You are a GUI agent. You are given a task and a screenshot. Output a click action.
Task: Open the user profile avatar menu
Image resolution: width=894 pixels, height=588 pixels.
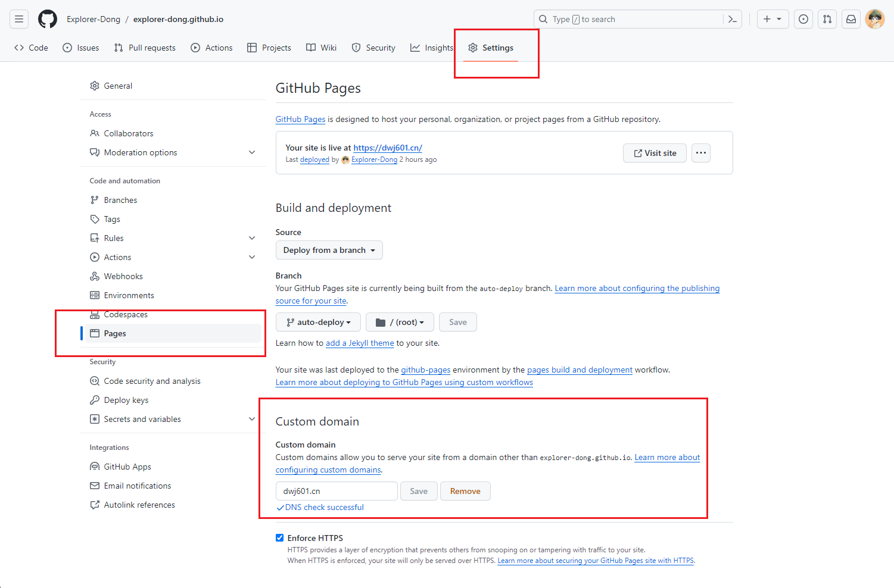click(x=875, y=19)
